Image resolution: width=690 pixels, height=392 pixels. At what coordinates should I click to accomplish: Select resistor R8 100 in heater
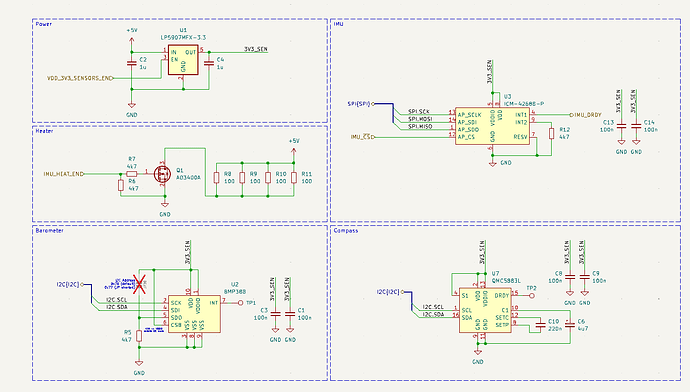[216, 178]
